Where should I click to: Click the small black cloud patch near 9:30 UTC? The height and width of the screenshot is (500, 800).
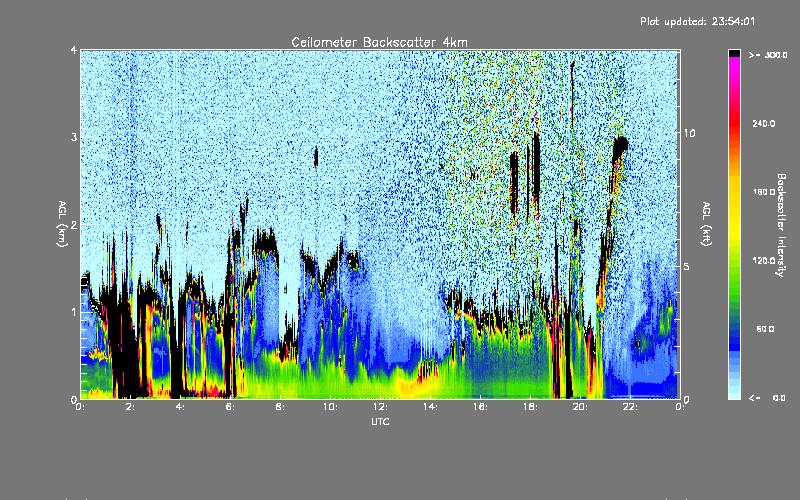click(316, 157)
